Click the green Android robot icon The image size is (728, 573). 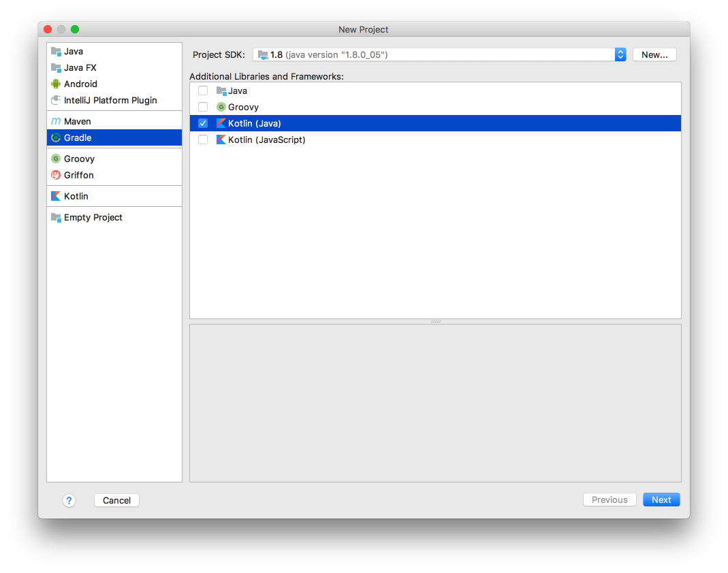tap(56, 84)
